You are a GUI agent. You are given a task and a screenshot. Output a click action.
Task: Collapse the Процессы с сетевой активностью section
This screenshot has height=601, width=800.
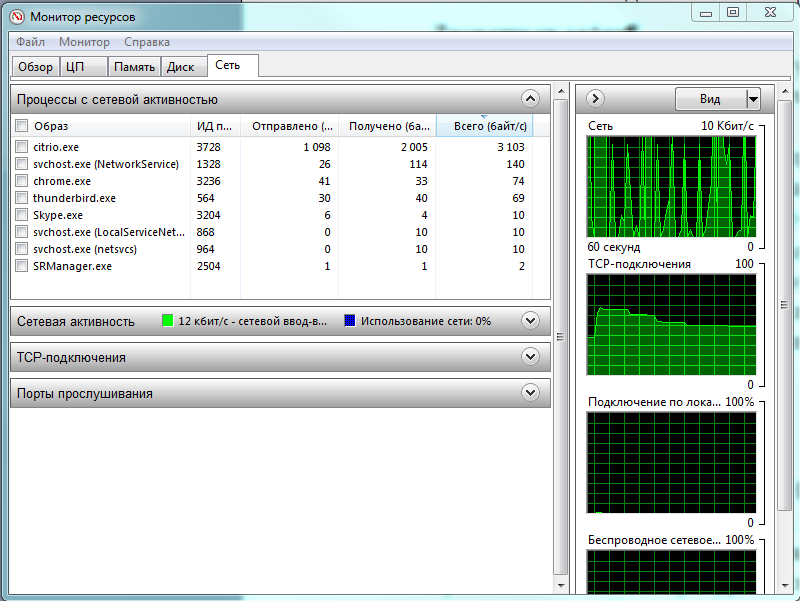click(x=531, y=98)
